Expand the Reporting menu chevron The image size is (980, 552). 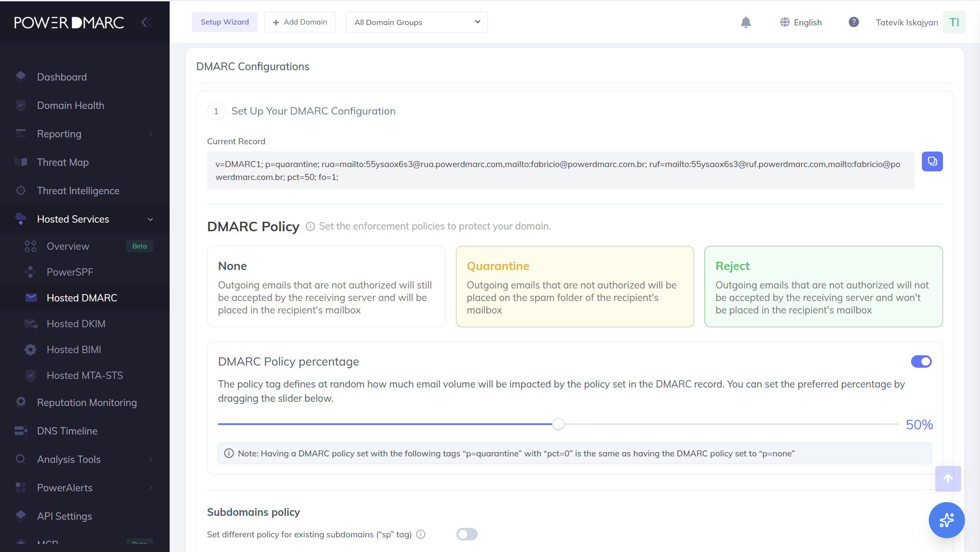pyautogui.click(x=151, y=134)
